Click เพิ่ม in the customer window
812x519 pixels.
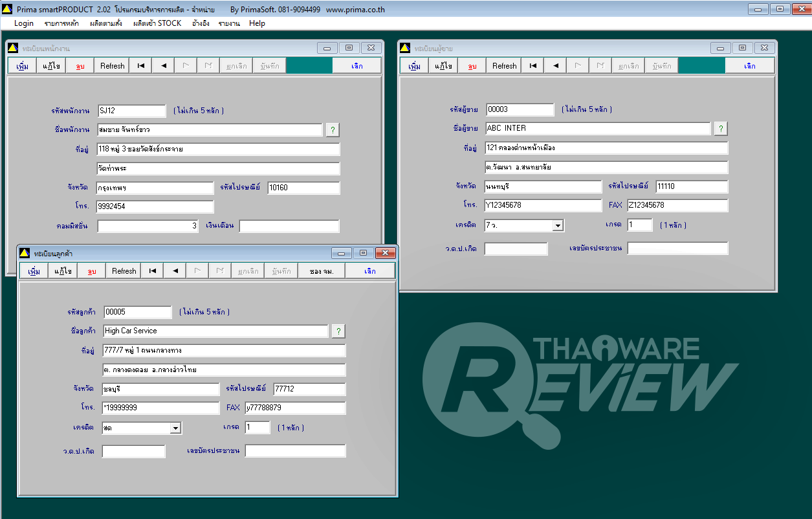click(34, 271)
